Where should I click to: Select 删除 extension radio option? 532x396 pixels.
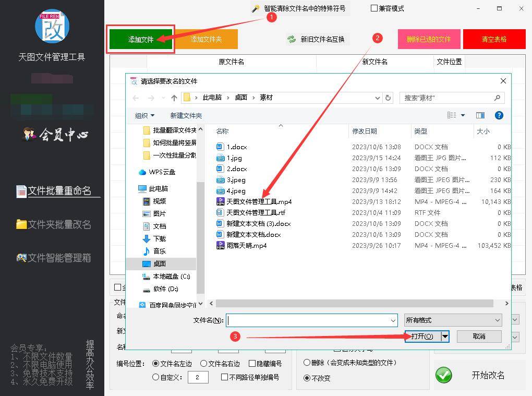307,363
